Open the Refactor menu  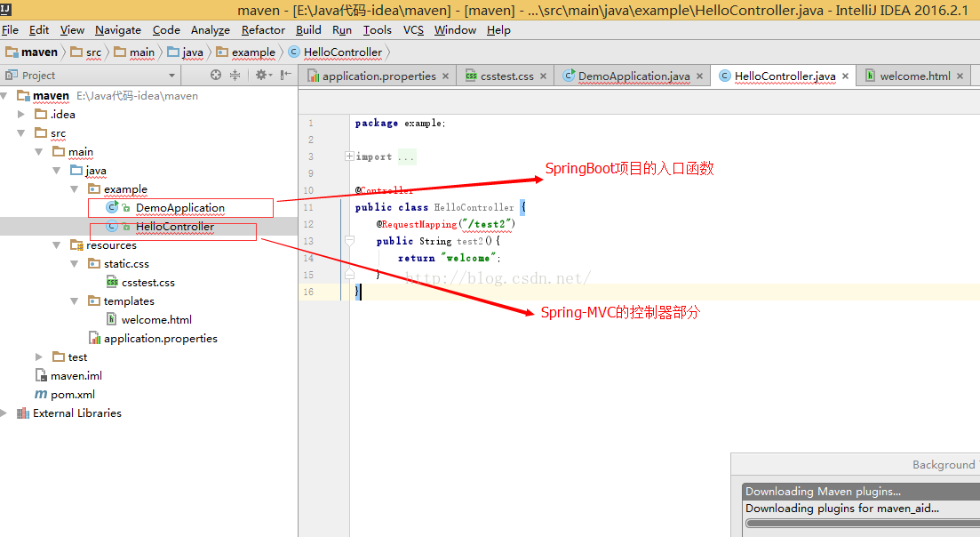click(x=263, y=30)
